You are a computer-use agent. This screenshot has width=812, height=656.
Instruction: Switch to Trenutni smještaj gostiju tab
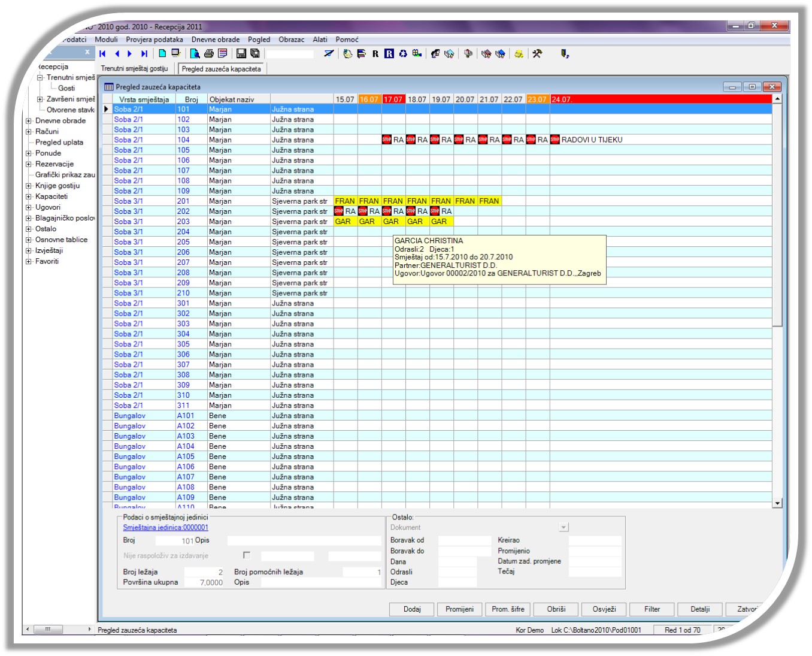point(134,69)
